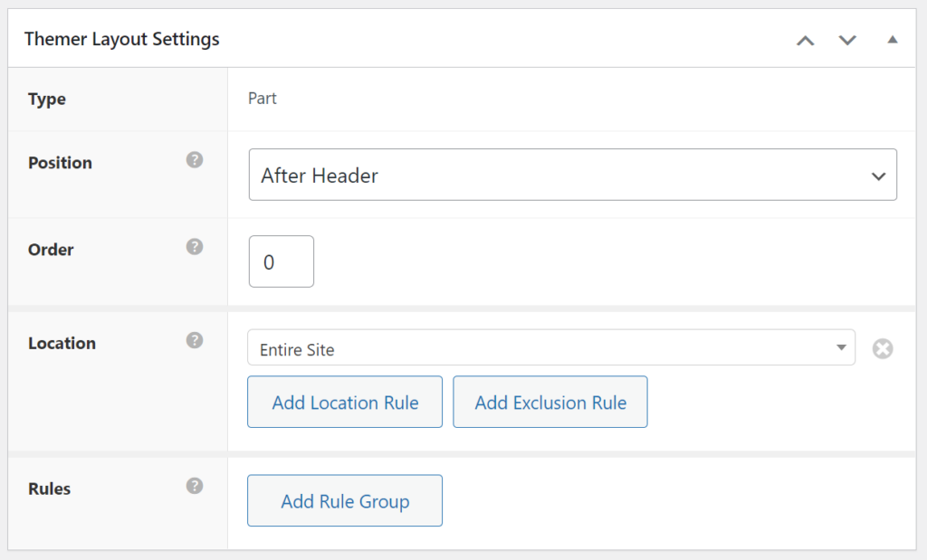This screenshot has width=927, height=560.
Task: Click the Position row label
Action: point(60,163)
